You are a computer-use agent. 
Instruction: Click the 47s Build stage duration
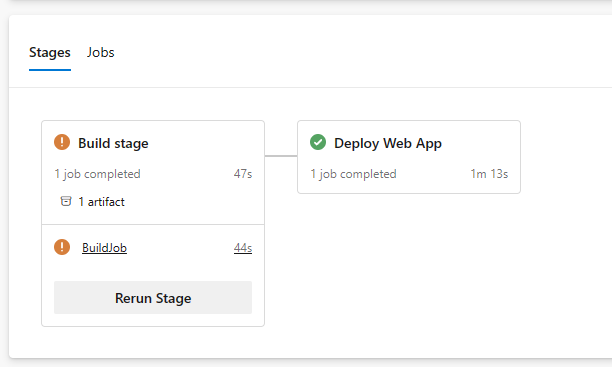pos(243,174)
